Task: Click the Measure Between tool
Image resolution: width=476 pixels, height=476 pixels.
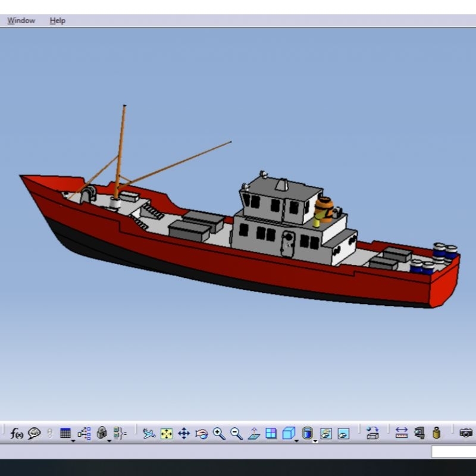Action: tap(402, 434)
